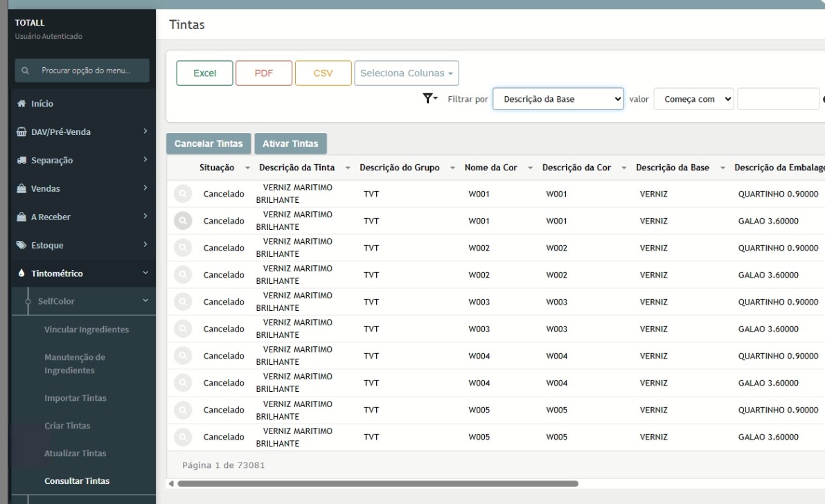This screenshot has width=825, height=504.
Task: Select Importar Tintas menu item
Action: [76, 398]
